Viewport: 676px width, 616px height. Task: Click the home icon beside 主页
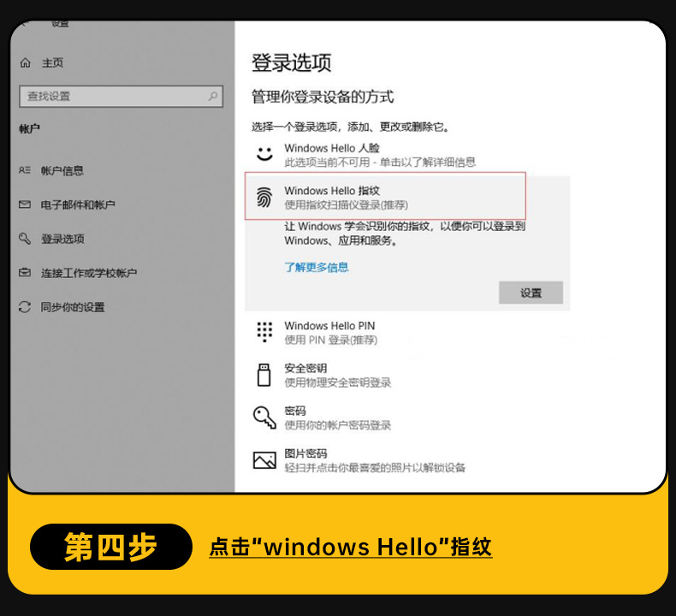tap(26, 63)
